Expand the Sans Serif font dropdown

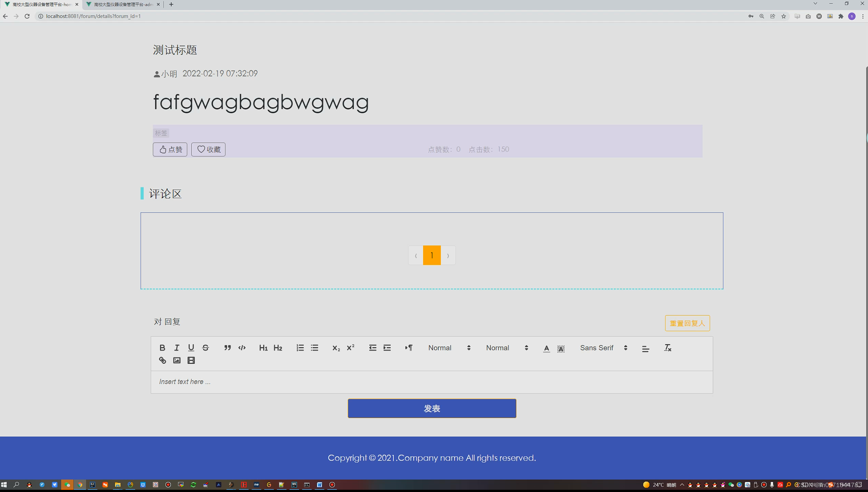(x=603, y=347)
